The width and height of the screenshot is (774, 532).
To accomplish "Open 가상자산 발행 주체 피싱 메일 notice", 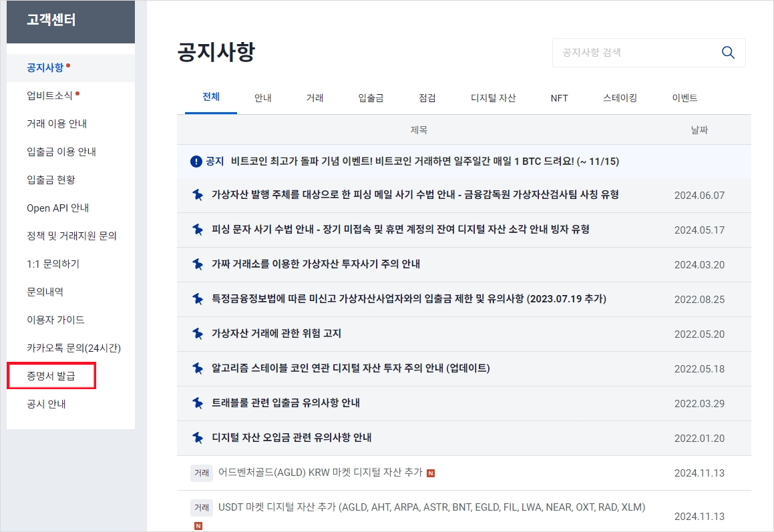I will pyautogui.click(x=415, y=195).
